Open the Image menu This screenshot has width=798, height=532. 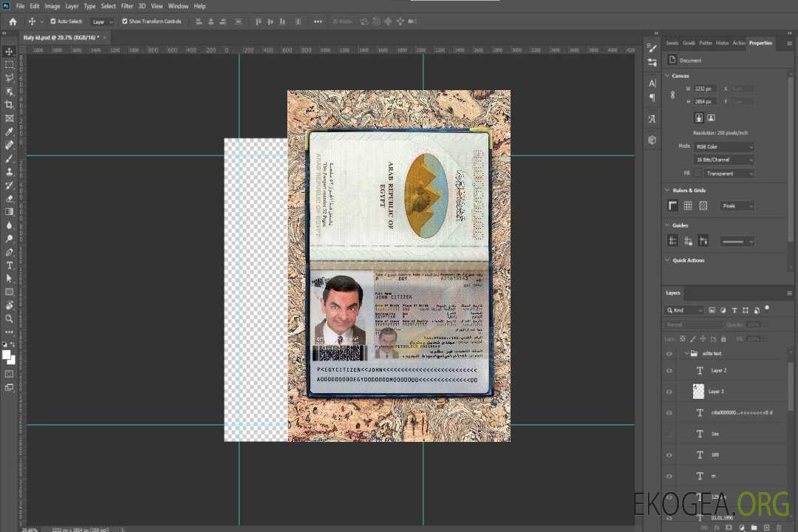pyautogui.click(x=52, y=6)
